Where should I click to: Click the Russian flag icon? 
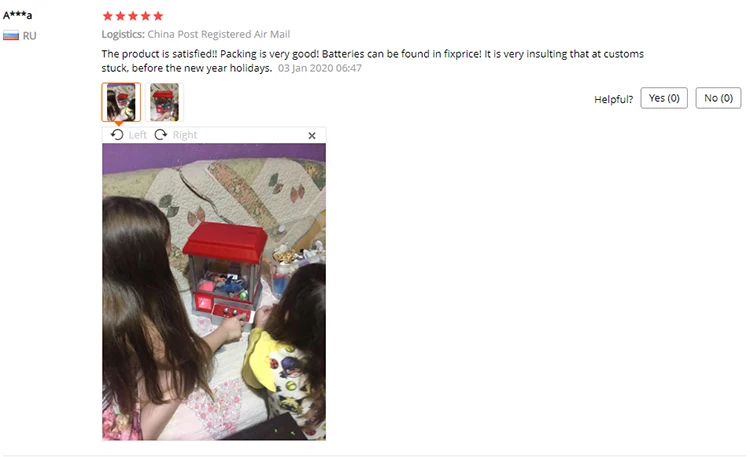[11, 35]
